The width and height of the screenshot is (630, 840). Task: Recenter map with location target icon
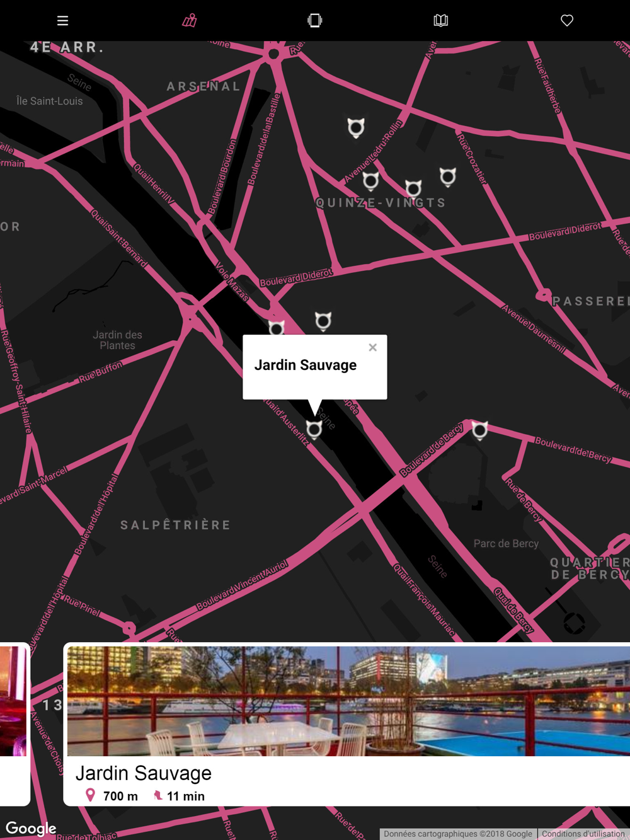click(574, 623)
